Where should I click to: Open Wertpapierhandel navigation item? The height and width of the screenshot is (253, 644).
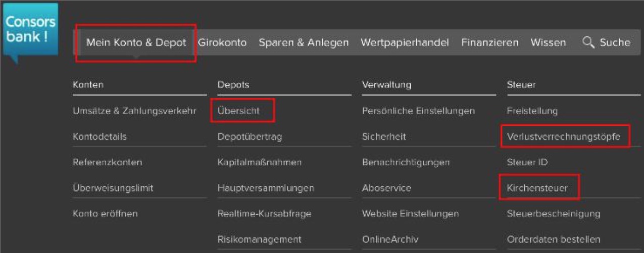(x=405, y=43)
